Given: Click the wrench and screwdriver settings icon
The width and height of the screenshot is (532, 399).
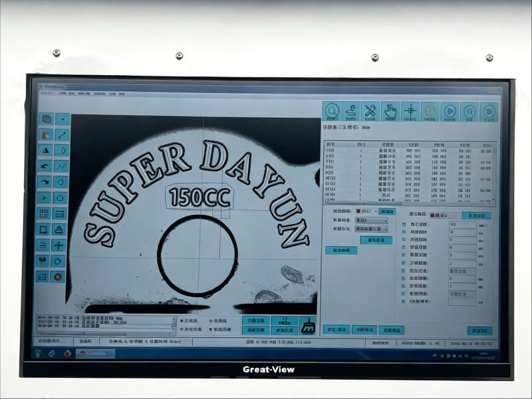Looking at the screenshot, I should (x=370, y=111).
